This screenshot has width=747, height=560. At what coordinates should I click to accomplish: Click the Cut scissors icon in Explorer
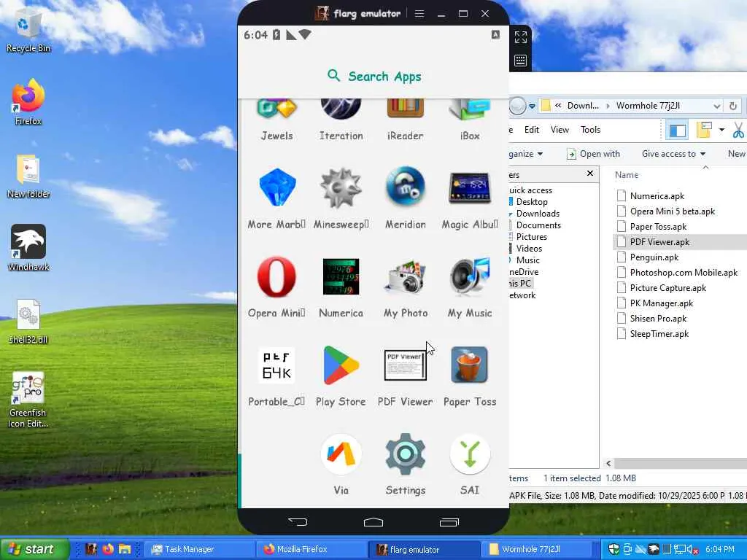tap(738, 130)
